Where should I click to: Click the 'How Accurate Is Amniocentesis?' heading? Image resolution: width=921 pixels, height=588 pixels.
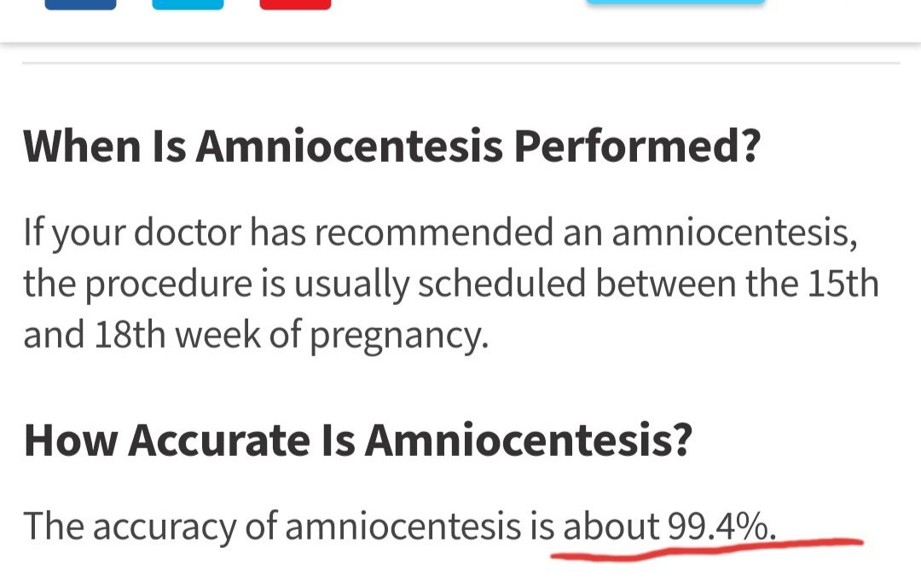click(356, 440)
